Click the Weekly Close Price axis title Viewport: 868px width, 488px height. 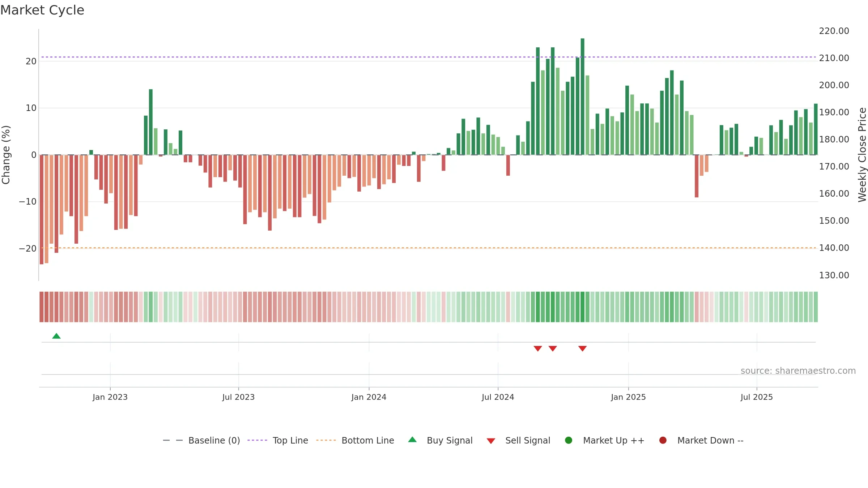(862, 155)
